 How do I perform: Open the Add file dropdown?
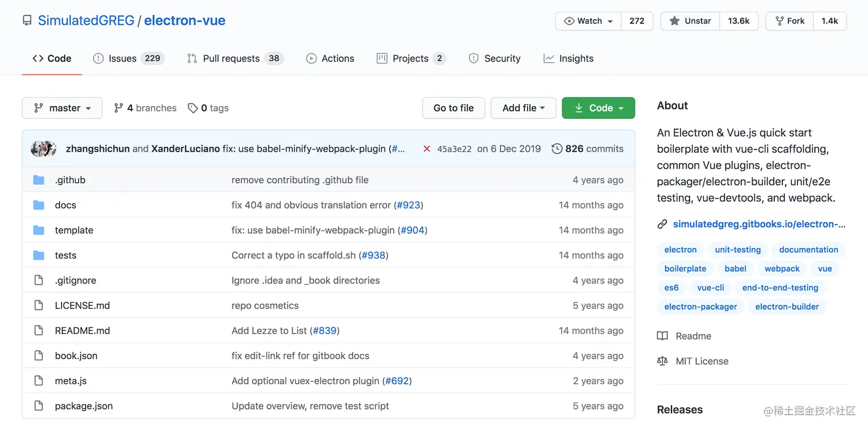click(x=523, y=108)
